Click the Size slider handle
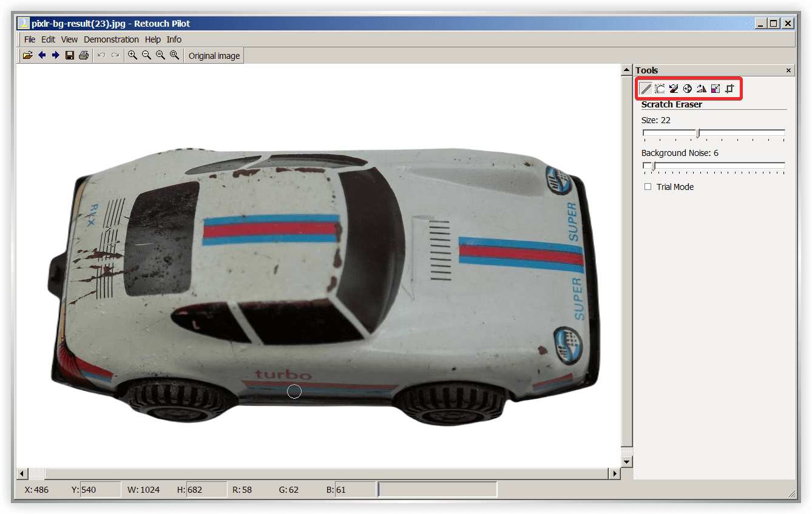 coord(698,133)
